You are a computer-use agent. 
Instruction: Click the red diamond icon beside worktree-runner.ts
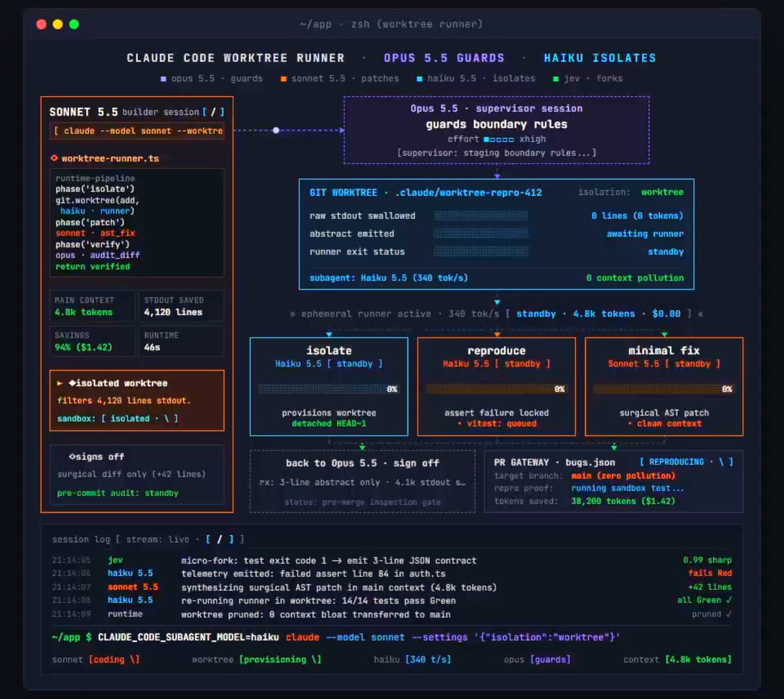[54, 158]
